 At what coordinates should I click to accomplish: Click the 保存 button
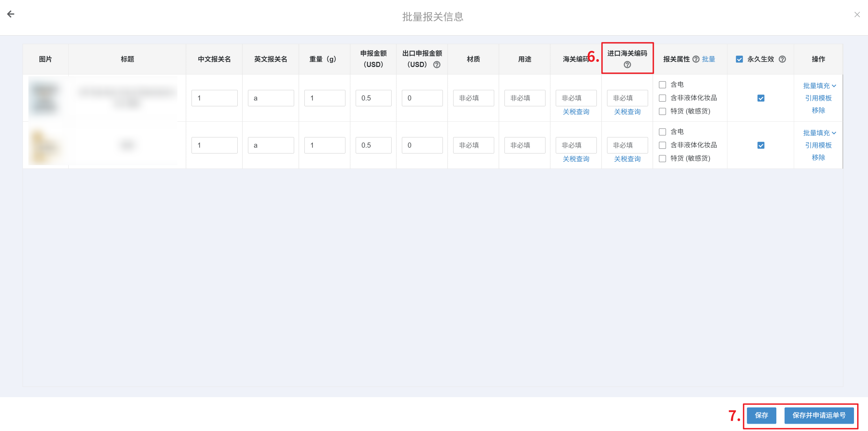761,415
